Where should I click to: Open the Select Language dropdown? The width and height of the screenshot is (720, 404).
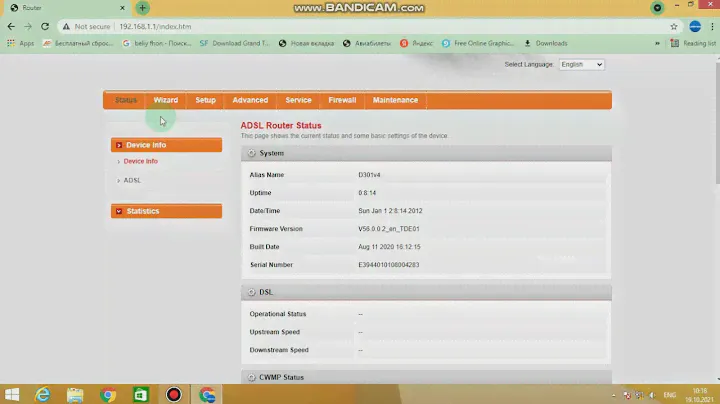(581, 64)
